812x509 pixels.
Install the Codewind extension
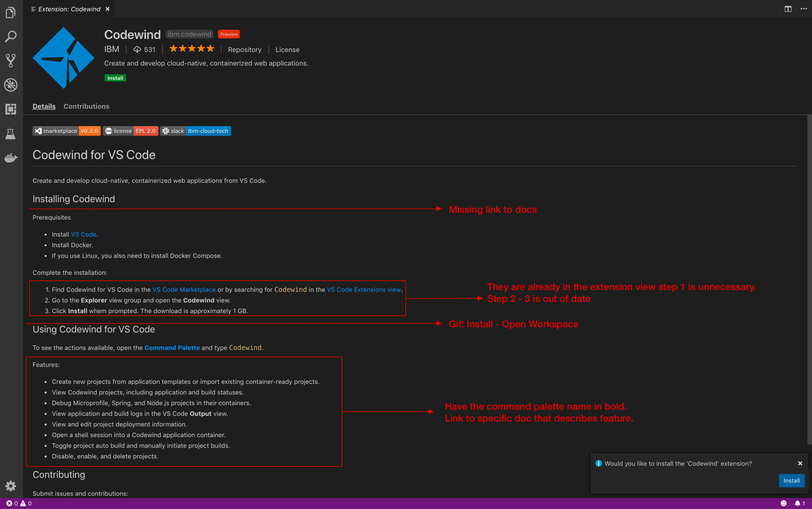point(114,77)
